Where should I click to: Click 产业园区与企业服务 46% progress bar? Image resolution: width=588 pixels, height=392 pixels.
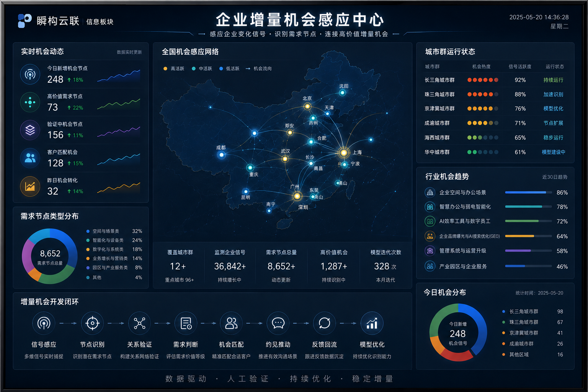coord(528,266)
